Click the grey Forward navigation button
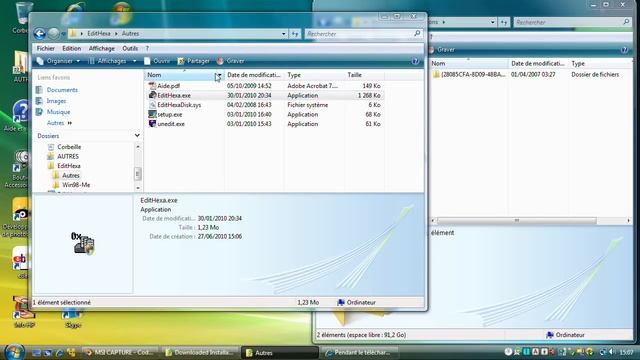Screen dimensions: 640x360 (53, 33)
